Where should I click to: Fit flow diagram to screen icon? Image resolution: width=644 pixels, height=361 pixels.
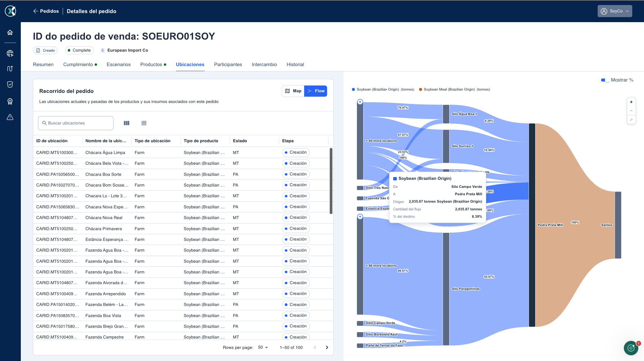(x=631, y=119)
